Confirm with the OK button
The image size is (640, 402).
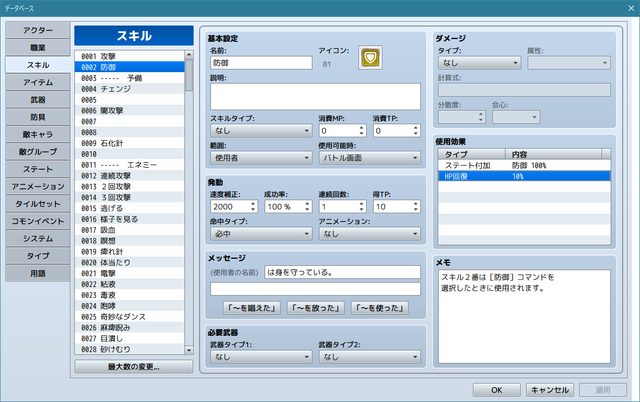pos(496,390)
